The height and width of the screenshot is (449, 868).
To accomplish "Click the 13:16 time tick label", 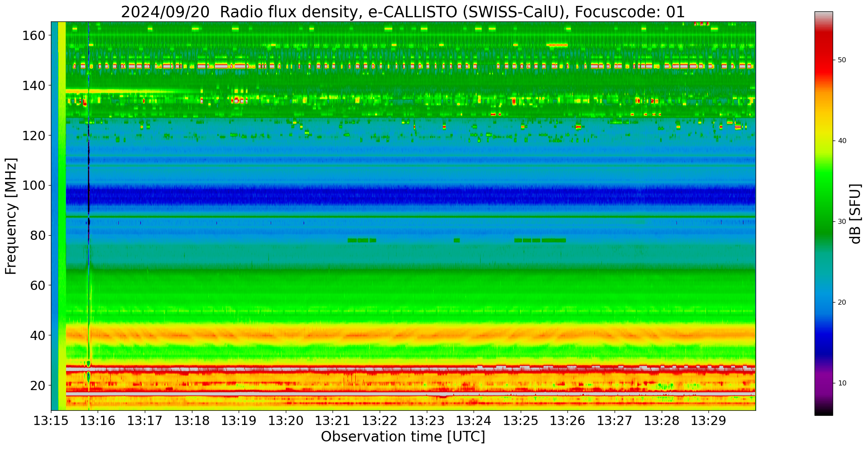I will click(x=98, y=420).
